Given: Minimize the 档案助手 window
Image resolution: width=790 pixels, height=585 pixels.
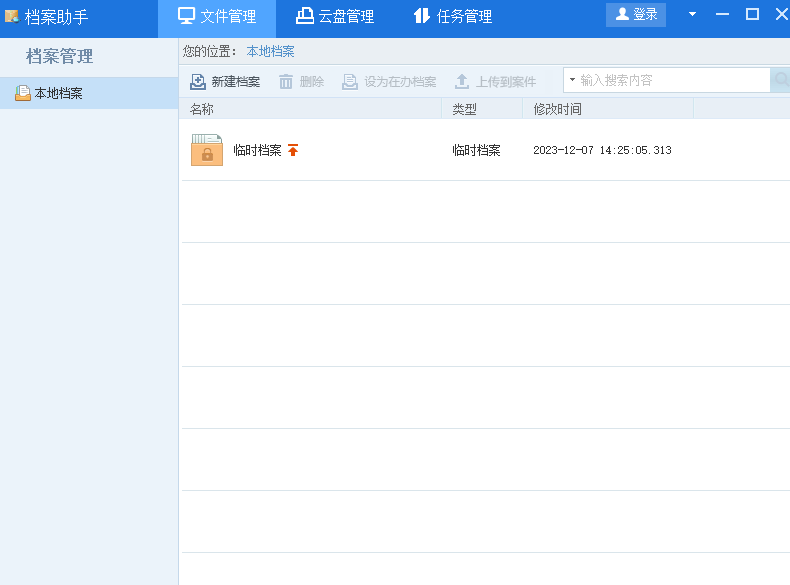Looking at the screenshot, I should coord(722,14).
